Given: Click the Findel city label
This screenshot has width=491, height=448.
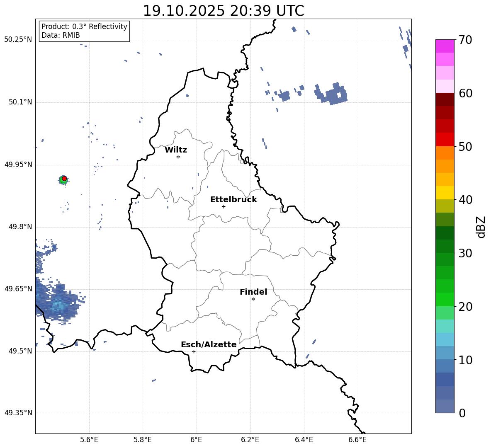Looking at the screenshot, I should point(253,292).
